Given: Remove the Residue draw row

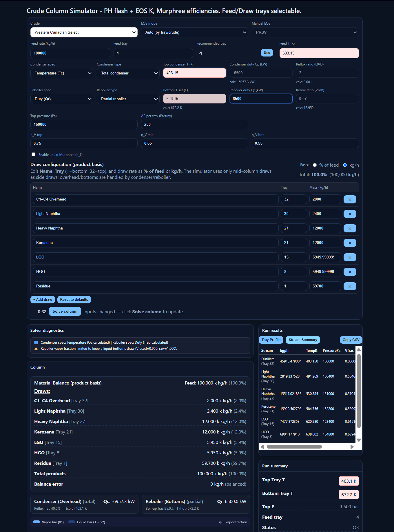Looking at the screenshot, I should (x=350, y=286).
